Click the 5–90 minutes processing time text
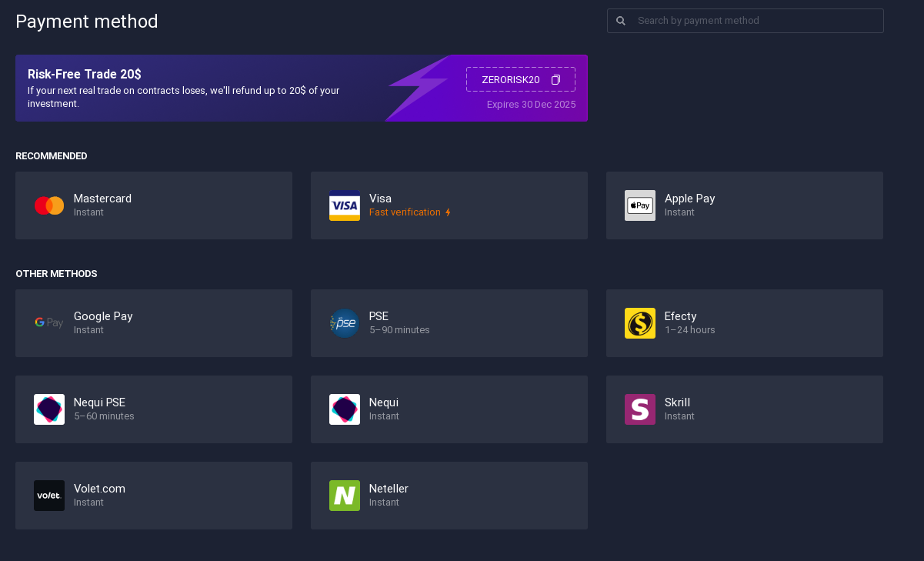924x561 pixels. [x=399, y=330]
